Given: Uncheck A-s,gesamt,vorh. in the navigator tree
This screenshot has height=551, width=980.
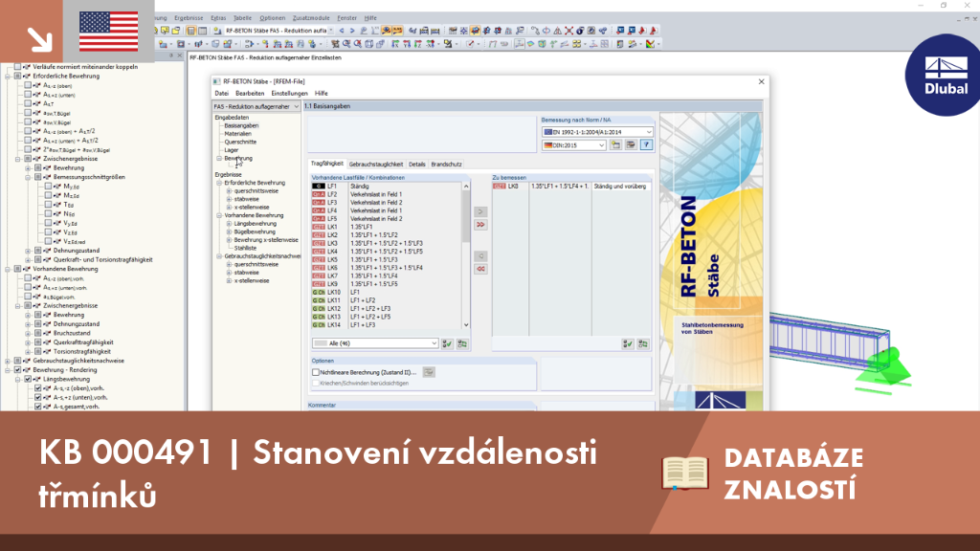Looking at the screenshot, I should coord(38,407).
